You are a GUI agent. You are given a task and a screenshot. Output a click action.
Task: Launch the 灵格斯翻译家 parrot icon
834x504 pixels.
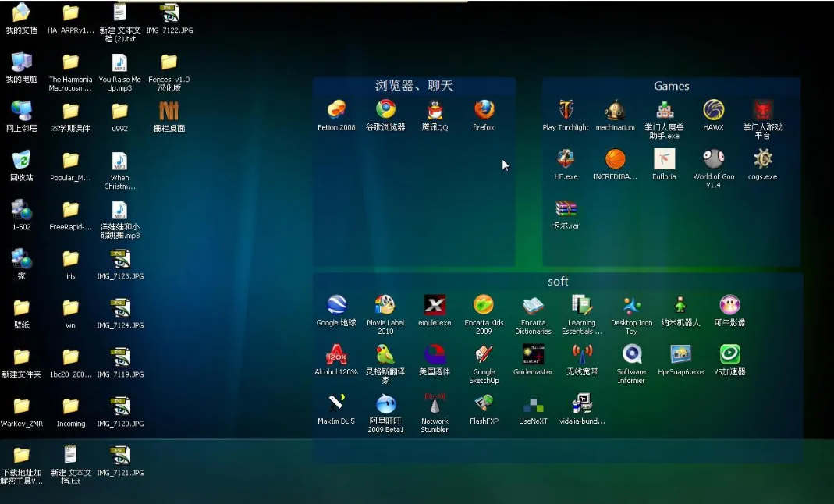(x=385, y=355)
